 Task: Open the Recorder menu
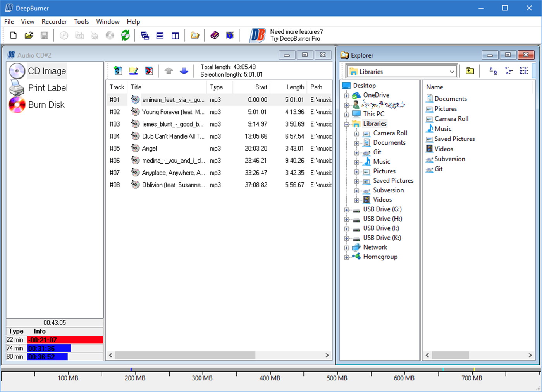(54, 22)
